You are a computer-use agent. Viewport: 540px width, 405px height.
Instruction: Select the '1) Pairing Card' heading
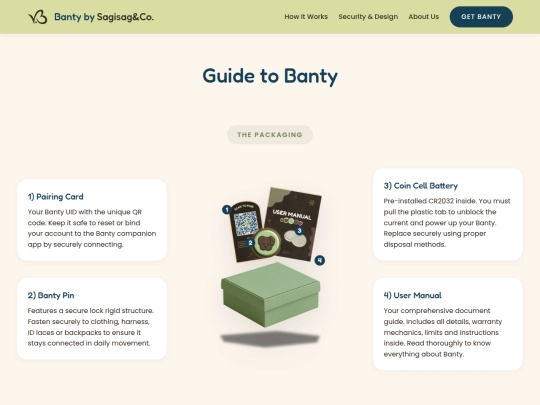[x=55, y=197]
